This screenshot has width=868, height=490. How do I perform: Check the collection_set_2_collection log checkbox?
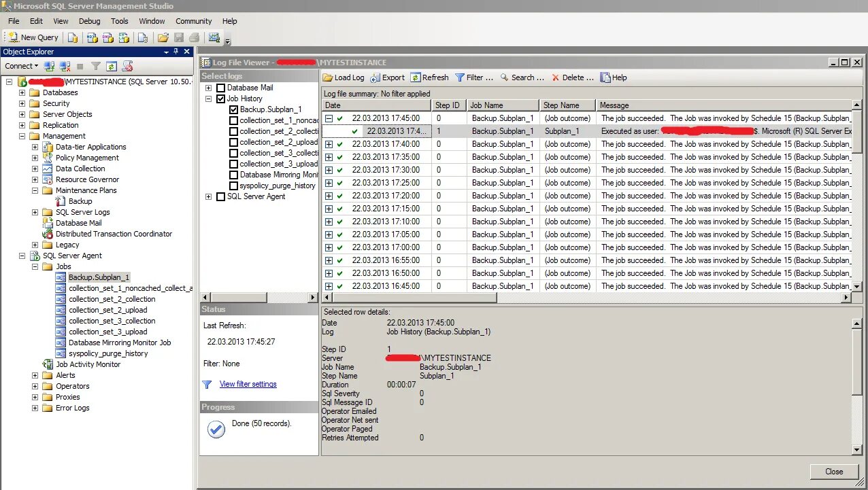233,131
